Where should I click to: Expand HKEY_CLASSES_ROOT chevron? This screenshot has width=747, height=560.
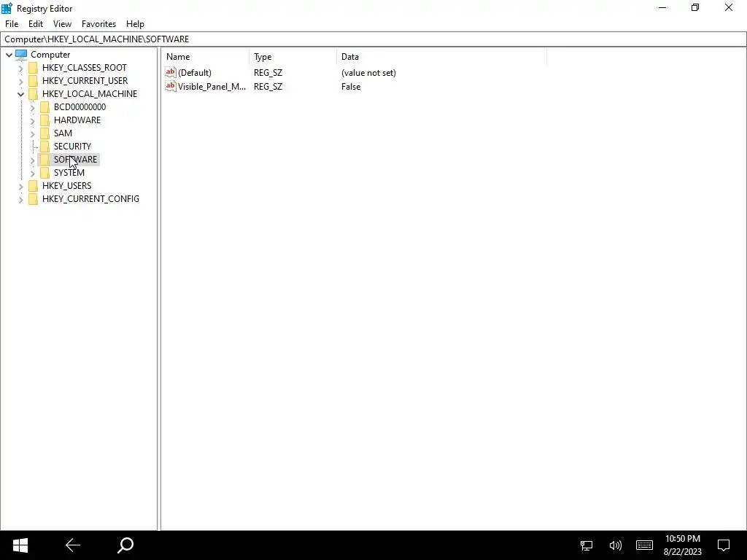coord(20,68)
